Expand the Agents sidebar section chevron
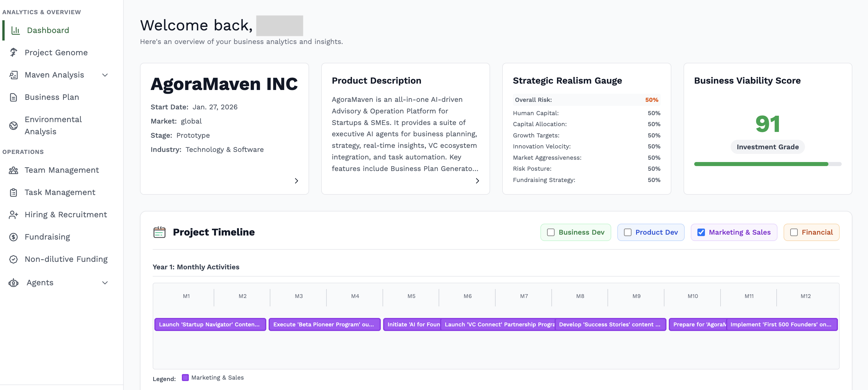The height and width of the screenshot is (390, 868). 105,283
